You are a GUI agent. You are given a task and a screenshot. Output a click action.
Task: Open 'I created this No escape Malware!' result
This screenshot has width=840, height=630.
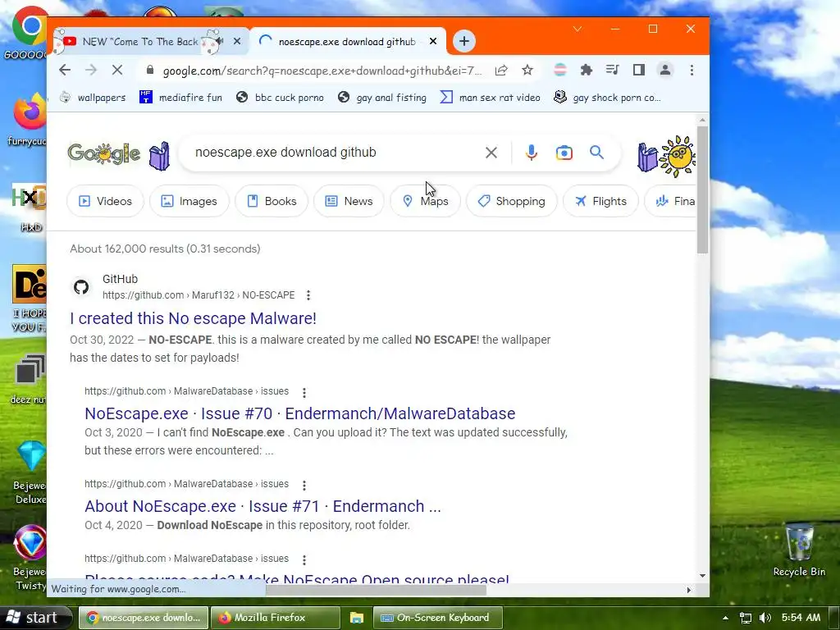(193, 318)
